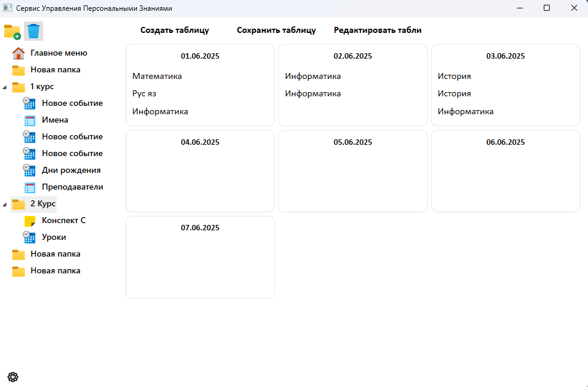This screenshot has height=387, width=588.
Task: Click the folder icon of 1 курс
Action: pos(19,87)
